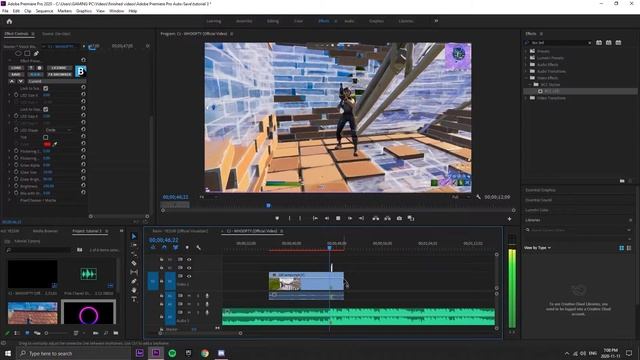Expand the Video Transitions folder
Image resolution: width=640 pixels, height=360 pixels.
[x=527, y=98]
